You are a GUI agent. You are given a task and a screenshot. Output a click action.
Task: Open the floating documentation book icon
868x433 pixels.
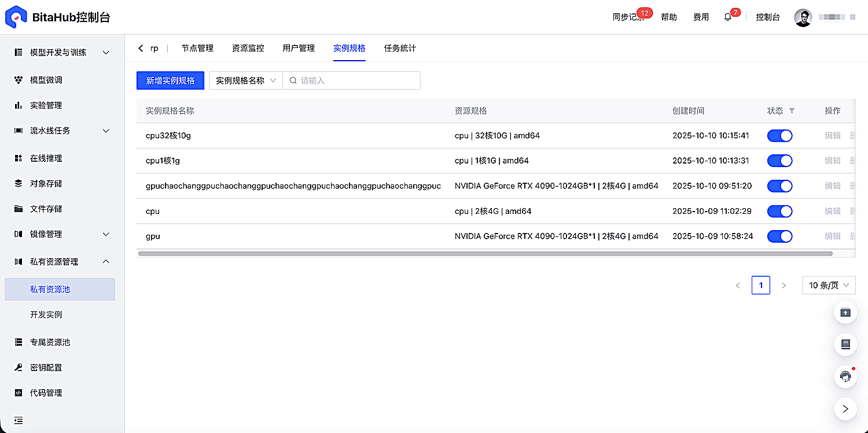pos(845,345)
